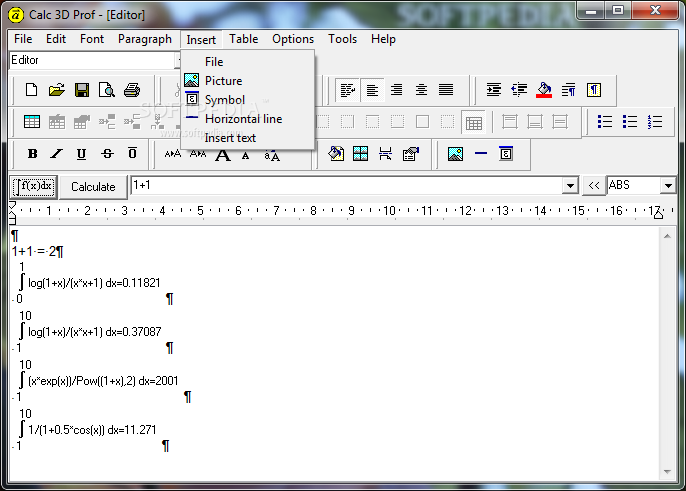Screen dimensions: 686x491
Task: Save the document with the floppy disk icon
Action: coord(82,90)
